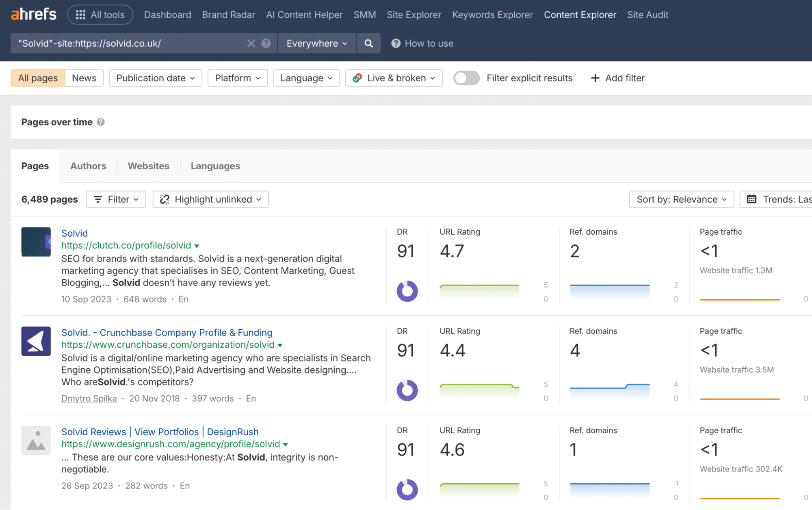The width and height of the screenshot is (812, 510).
Task: Open Content Explorer
Action: [580, 15]
